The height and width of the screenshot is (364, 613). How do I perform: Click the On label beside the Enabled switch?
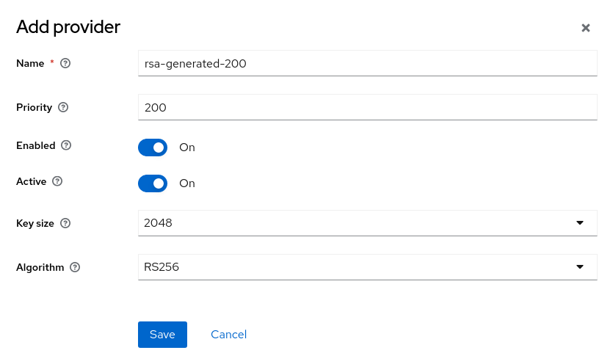pos(187,148)
